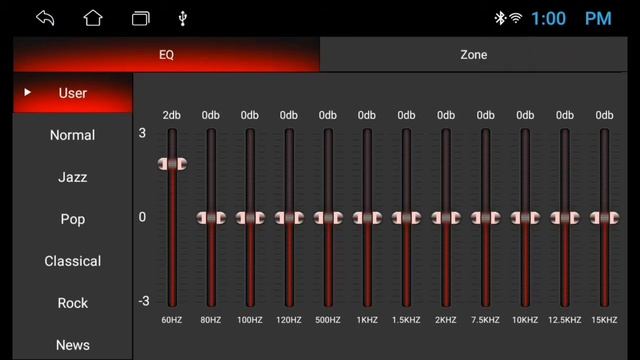Click the 500HZ slider handle

point(328,218)
